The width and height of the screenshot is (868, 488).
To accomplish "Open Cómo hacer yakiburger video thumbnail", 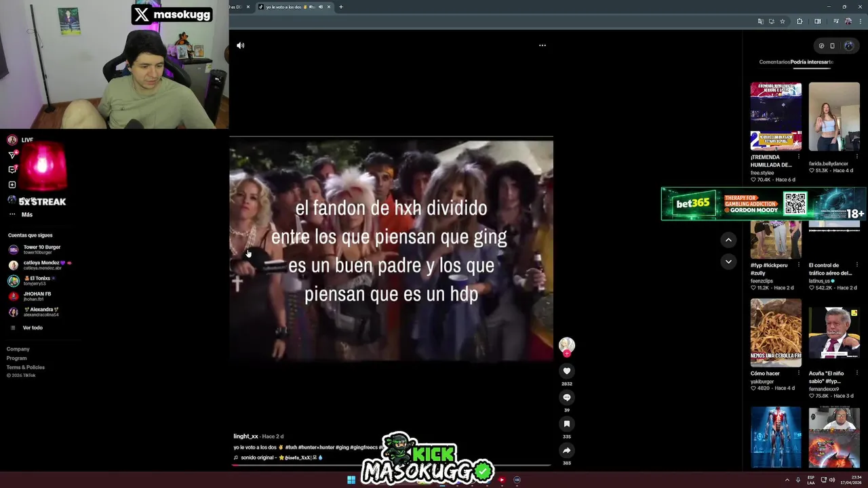I will 776,333.
